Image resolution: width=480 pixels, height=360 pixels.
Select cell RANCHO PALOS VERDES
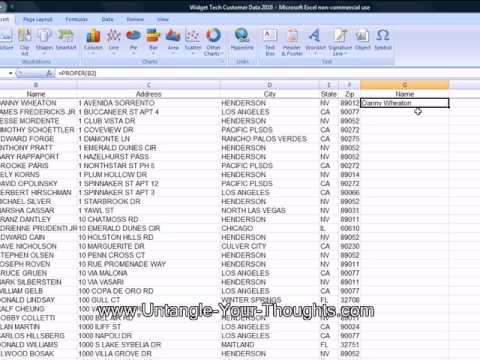[270, 139]
